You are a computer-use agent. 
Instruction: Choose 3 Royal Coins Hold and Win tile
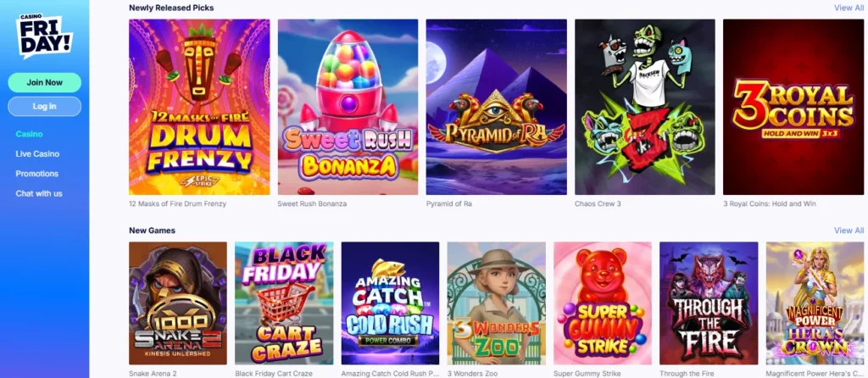[x=793, y=107]
